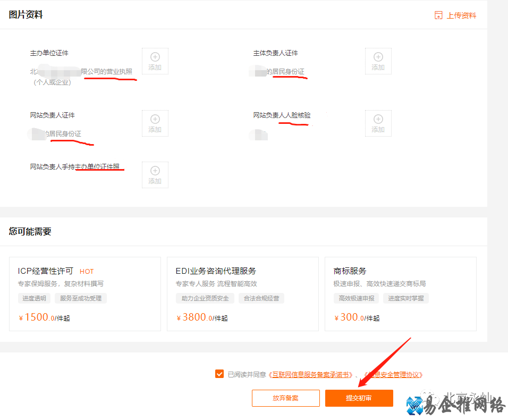Click the HOT badge beside ICP经营性许可
Viewport: 508px width, 420px height.
pos(86,271)
